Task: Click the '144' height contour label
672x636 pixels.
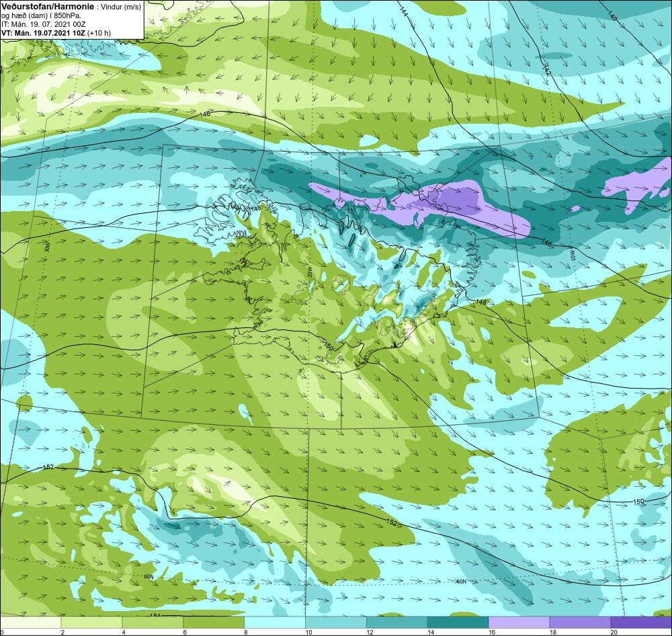Action: [403, 12]
